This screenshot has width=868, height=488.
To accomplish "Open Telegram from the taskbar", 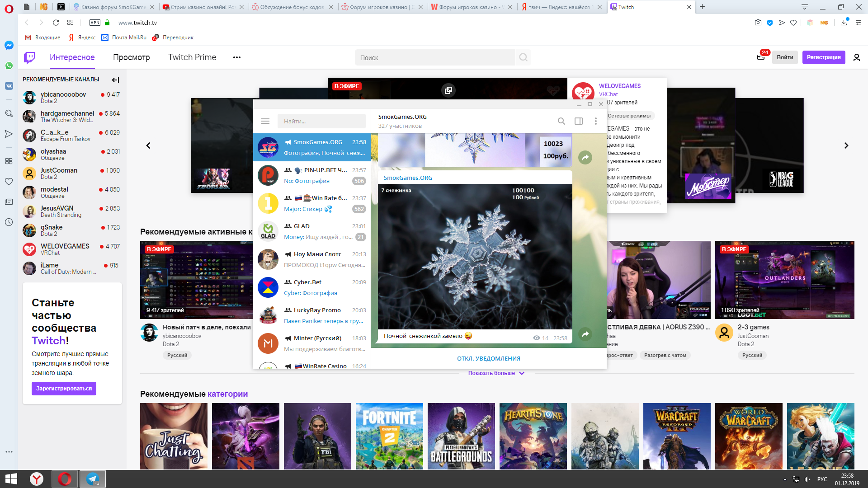I will (93, 479).
